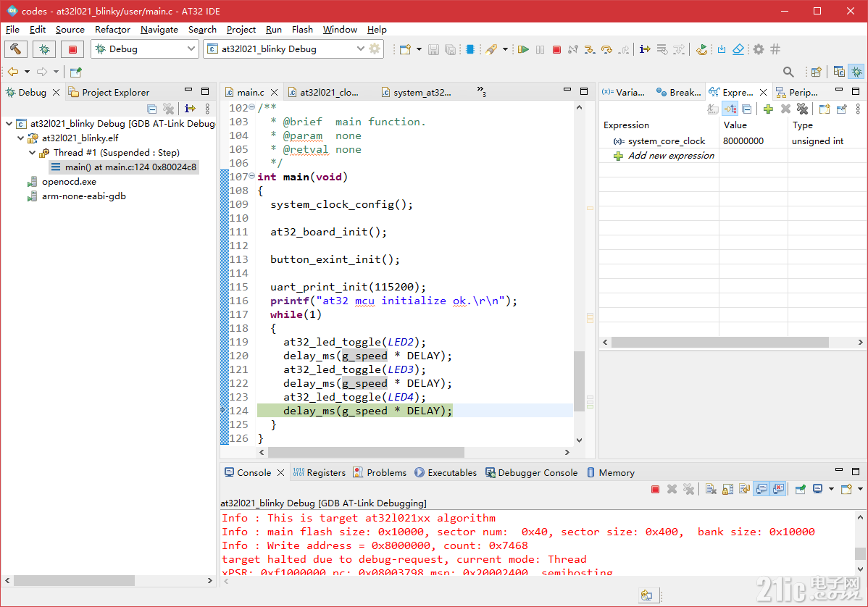This screenshot has width=868, height=607.
Task: Switch to Project Explorer tab
Action: pos(109,93)
